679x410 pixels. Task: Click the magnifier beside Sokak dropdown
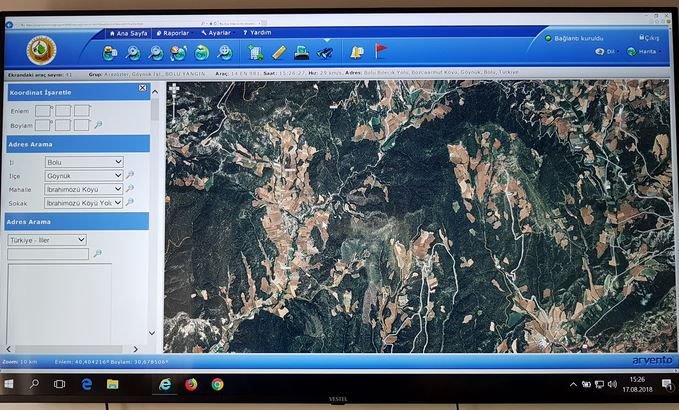(130, 202)
